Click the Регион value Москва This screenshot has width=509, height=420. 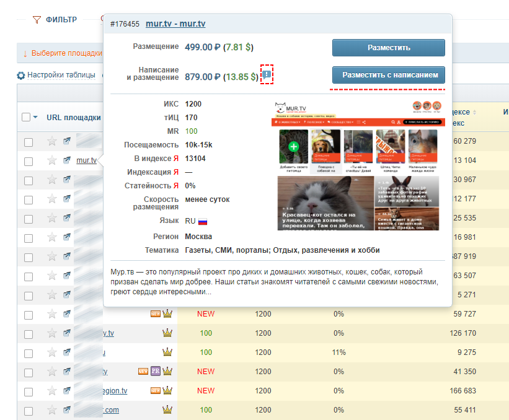pyautogui.click(x=198, y=237)
